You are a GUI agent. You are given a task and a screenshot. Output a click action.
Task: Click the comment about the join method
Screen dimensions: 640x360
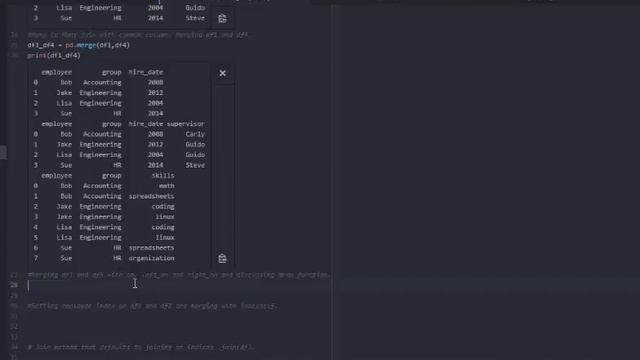point(141,347)
